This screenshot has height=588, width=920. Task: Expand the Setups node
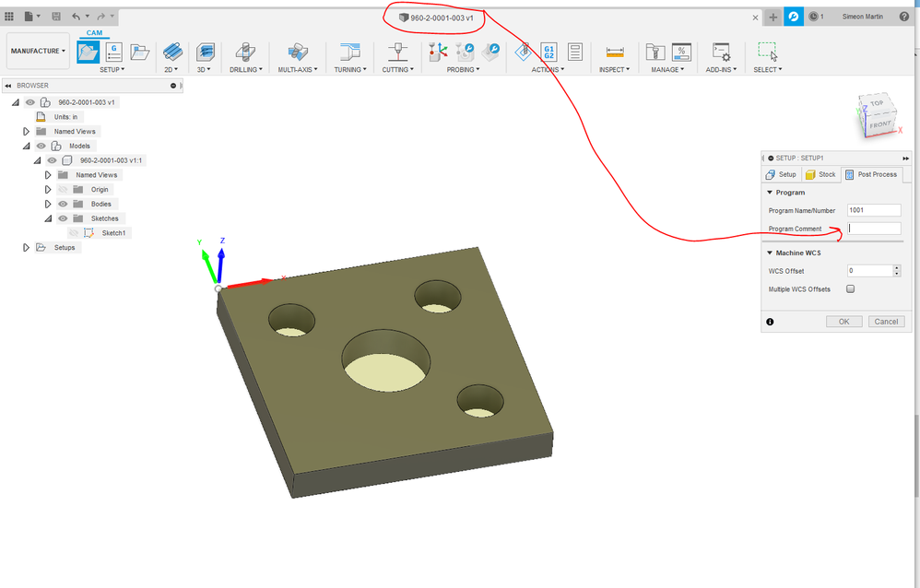26,248
